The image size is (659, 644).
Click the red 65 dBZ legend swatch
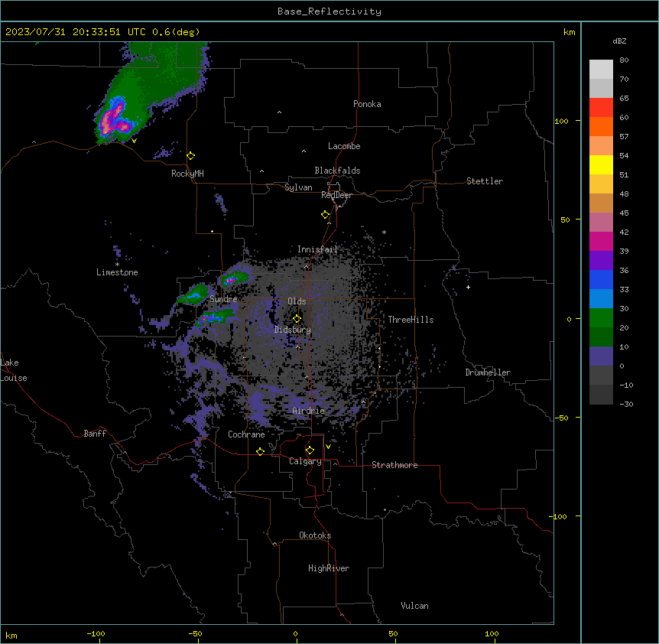(x=601, y=108)
